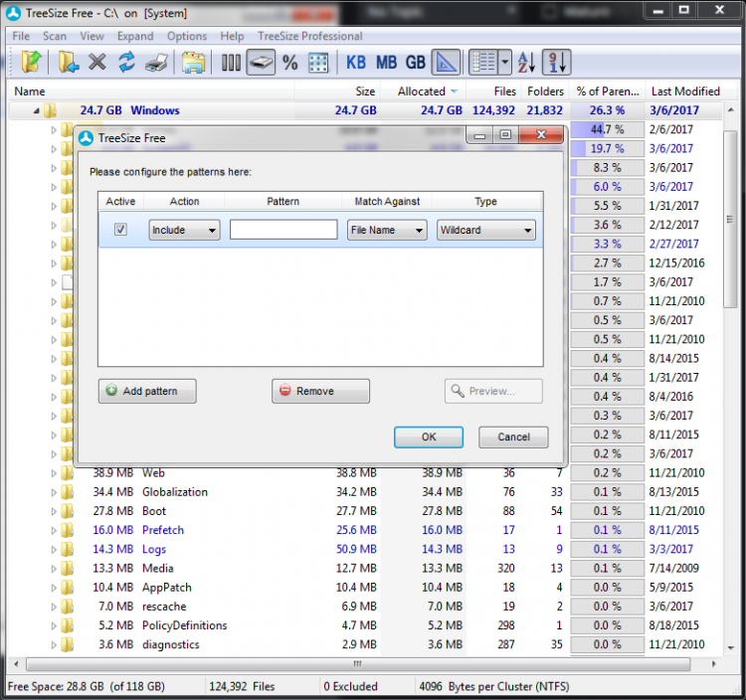Click the Print report toolbar icon
The height and width of the screenshot is (700, 746).
(x=156, y=63)
